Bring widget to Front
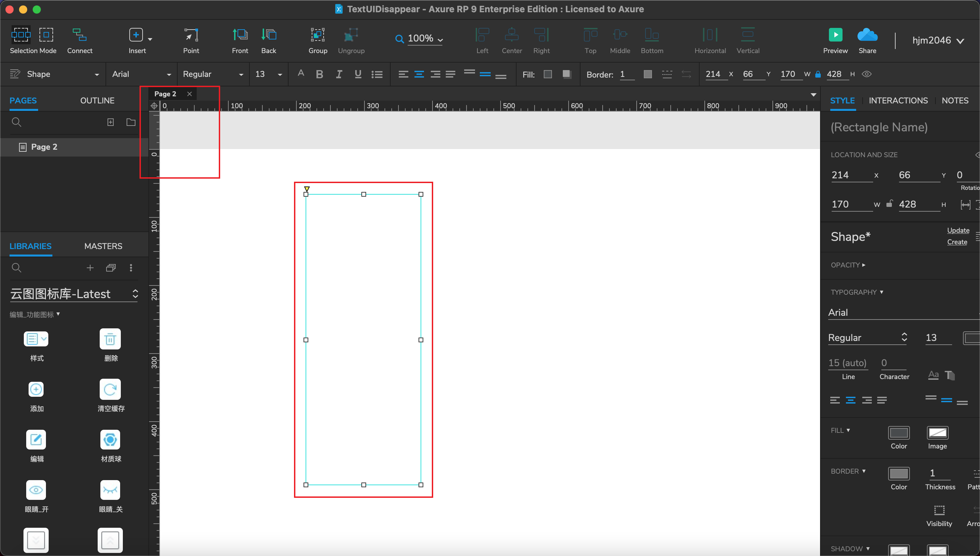980x556 pixels. (x=240, y=35)
